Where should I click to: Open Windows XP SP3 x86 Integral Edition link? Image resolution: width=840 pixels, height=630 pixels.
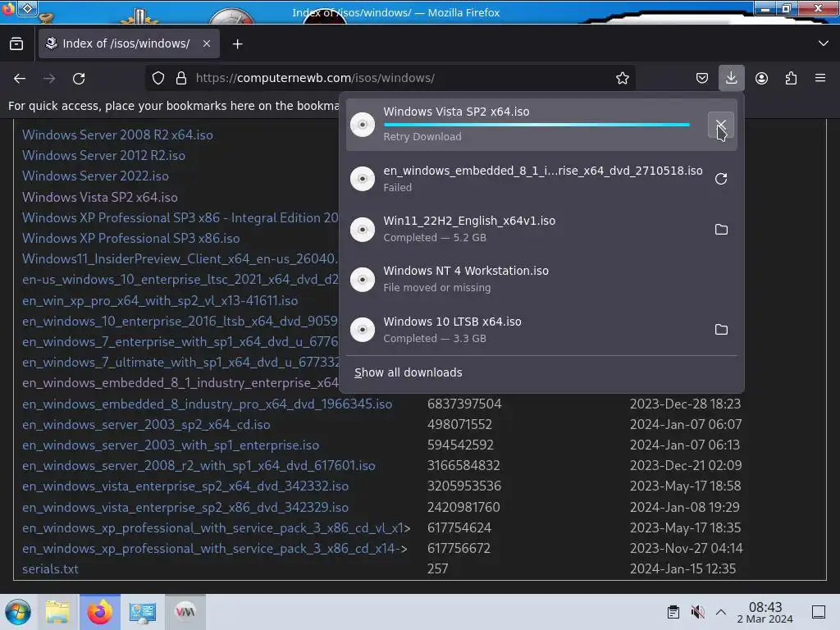(180, 217)
